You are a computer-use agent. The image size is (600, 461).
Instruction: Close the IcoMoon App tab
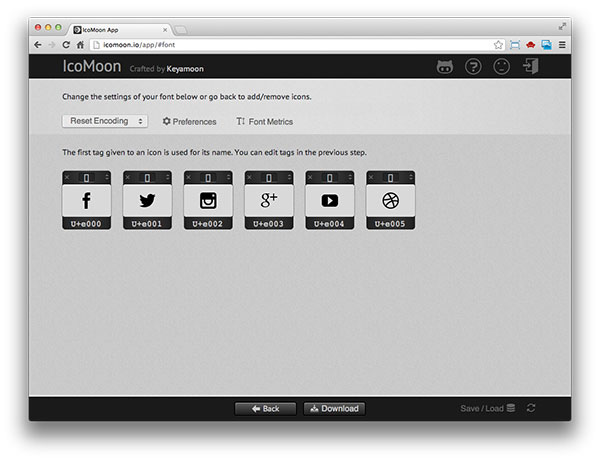[165, 30]
